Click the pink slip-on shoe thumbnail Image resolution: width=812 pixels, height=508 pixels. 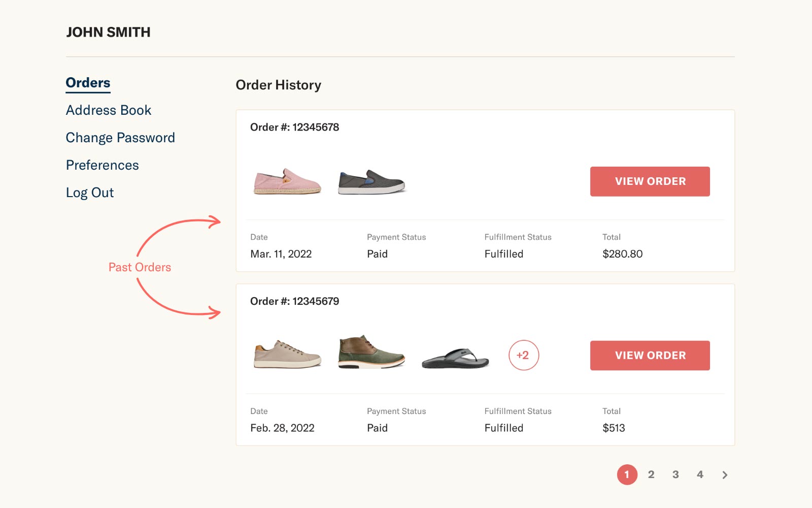(286, 181)
